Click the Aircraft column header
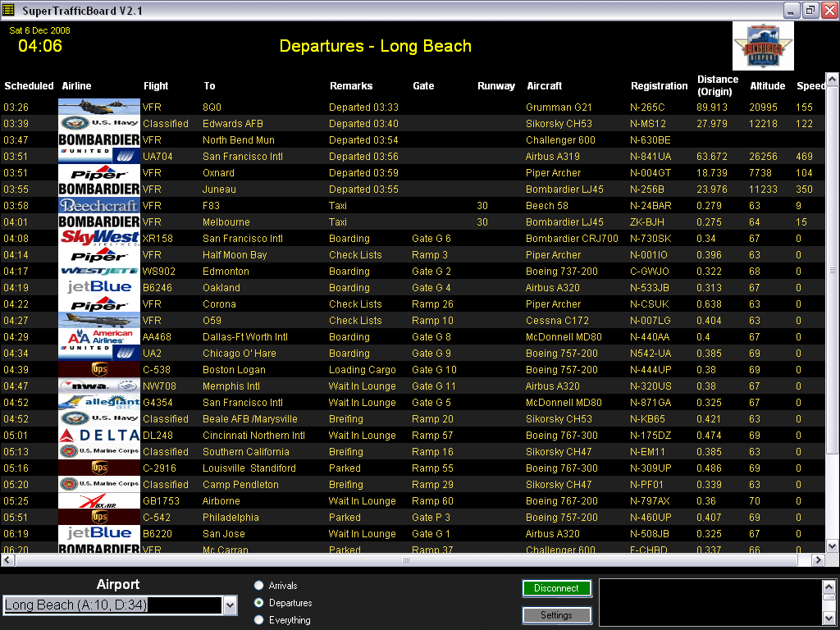 tap(544, 86)
